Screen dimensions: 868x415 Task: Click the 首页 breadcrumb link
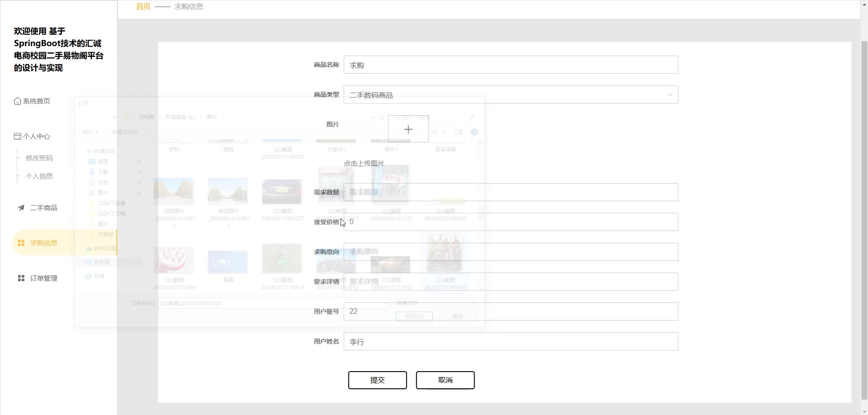pyautogui.click(x=143, y=6)
